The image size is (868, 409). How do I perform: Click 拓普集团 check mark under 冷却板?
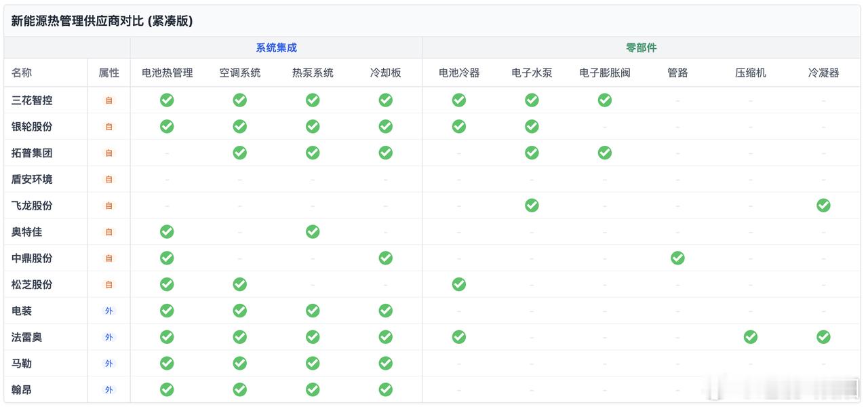(x=386, y=153)
